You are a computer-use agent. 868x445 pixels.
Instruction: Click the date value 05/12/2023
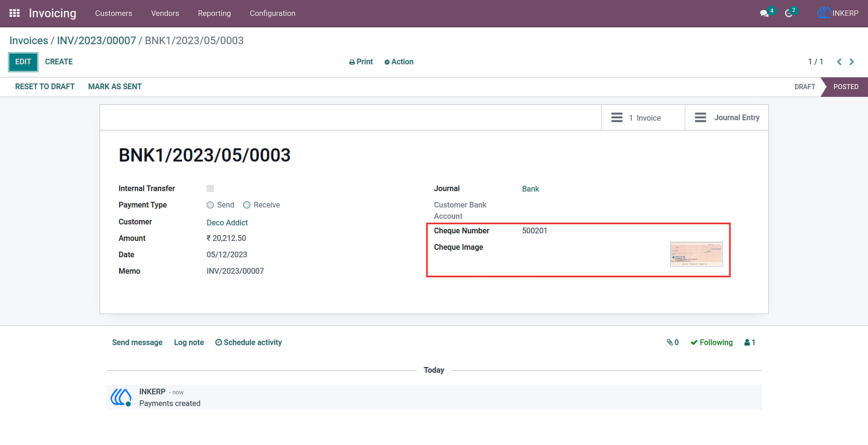227,255
